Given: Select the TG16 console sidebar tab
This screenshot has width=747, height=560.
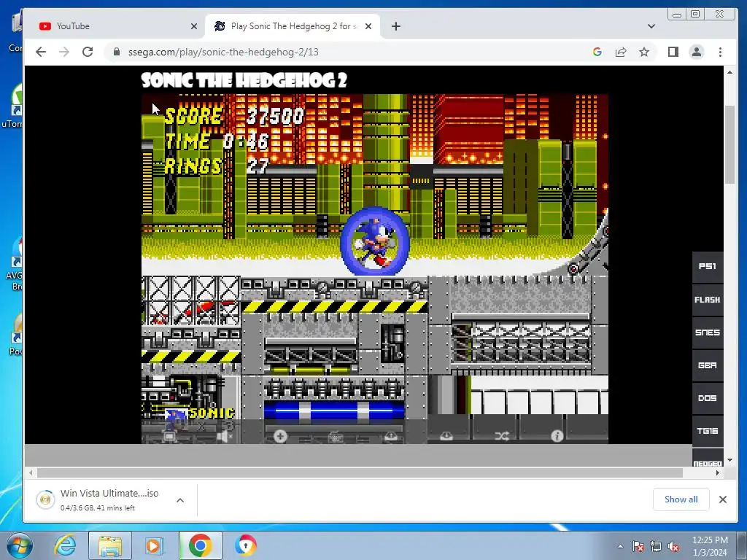Looking at the screenshot, I should [708, 431].
